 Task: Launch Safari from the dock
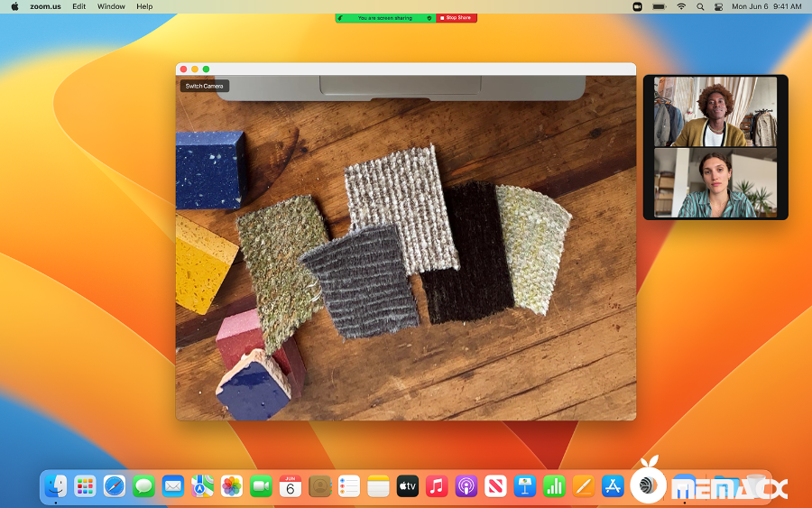115,486
